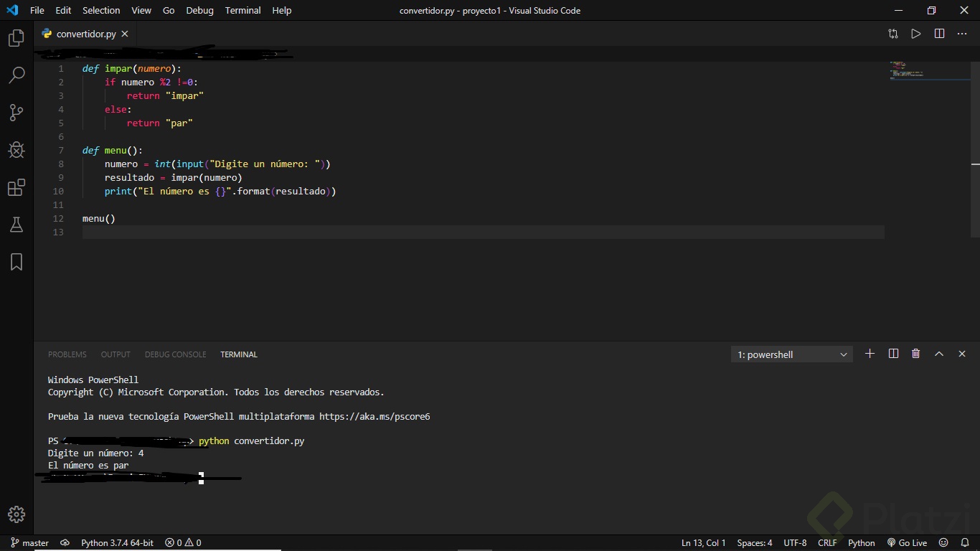Open the Source Control view
This screenshot has width=980, height=551.
17,112
